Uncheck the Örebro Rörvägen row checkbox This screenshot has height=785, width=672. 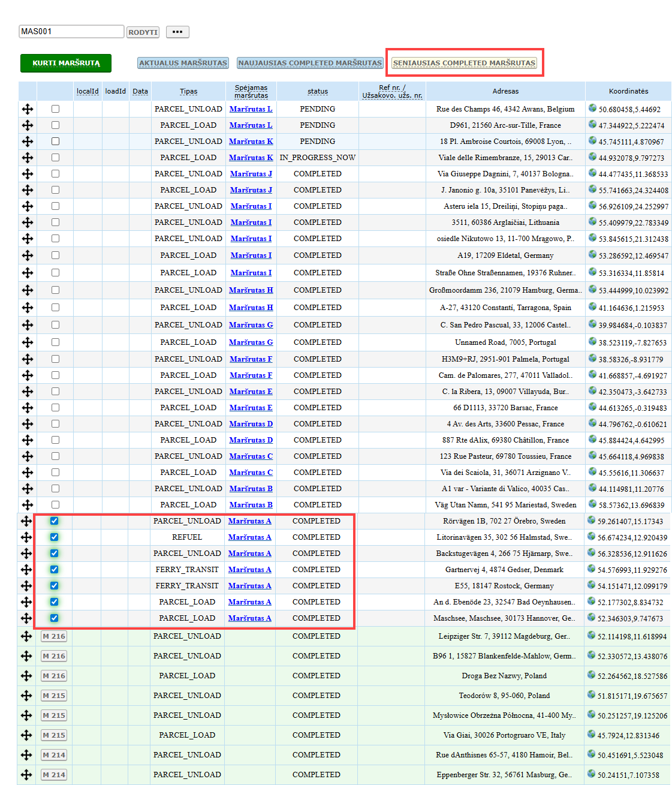click(54, 521)
